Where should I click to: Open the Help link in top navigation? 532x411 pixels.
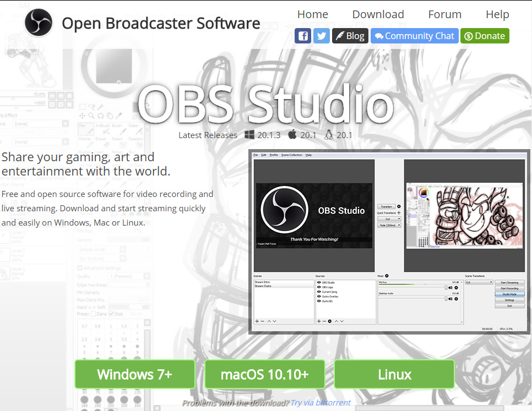(497, 14)
